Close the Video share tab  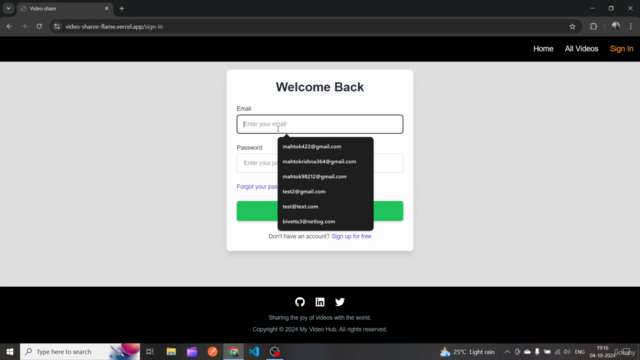(107, 8)
